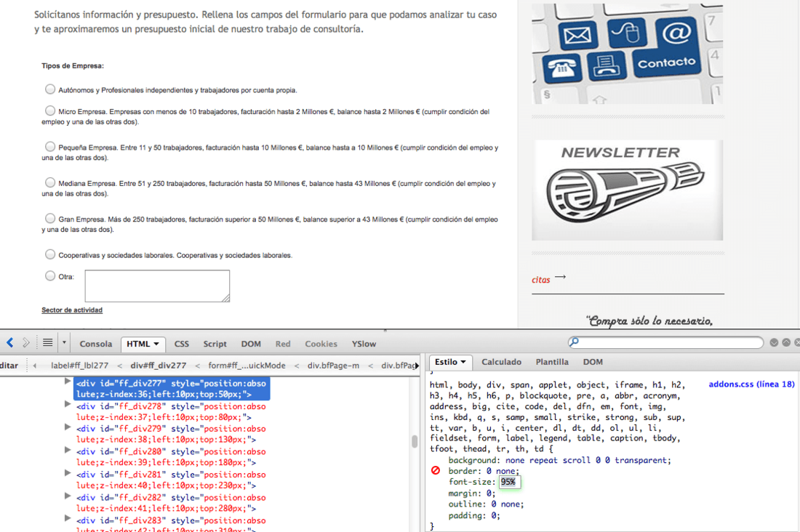
Task: Open the Plantilla side panel tab
Action: click(552, 362)
